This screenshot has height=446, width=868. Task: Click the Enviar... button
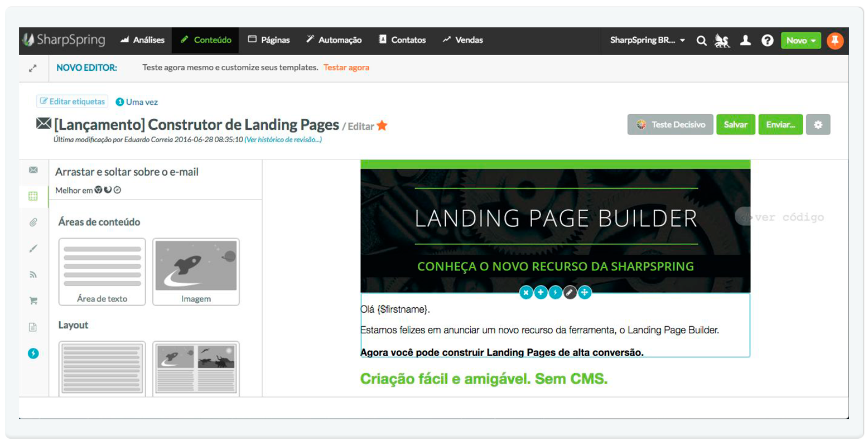(x=780, y=124)
